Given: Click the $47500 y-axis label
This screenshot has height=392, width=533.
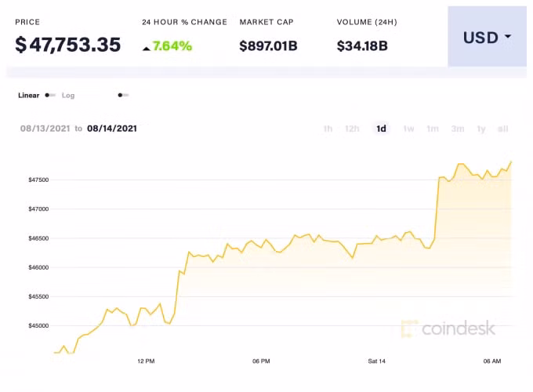Looking at the screenshot, I should [x=38, y=180].
